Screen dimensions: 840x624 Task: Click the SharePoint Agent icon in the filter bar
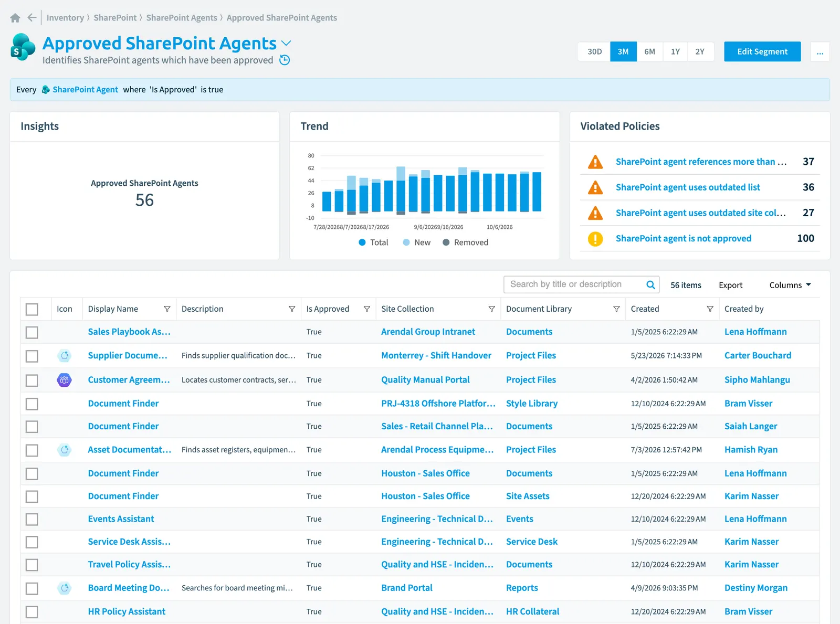coord(46,90)
